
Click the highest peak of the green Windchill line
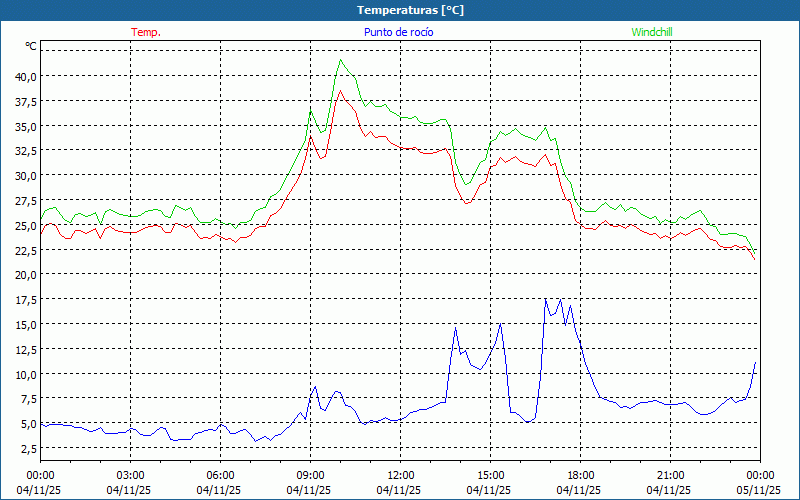pos(341,59)
